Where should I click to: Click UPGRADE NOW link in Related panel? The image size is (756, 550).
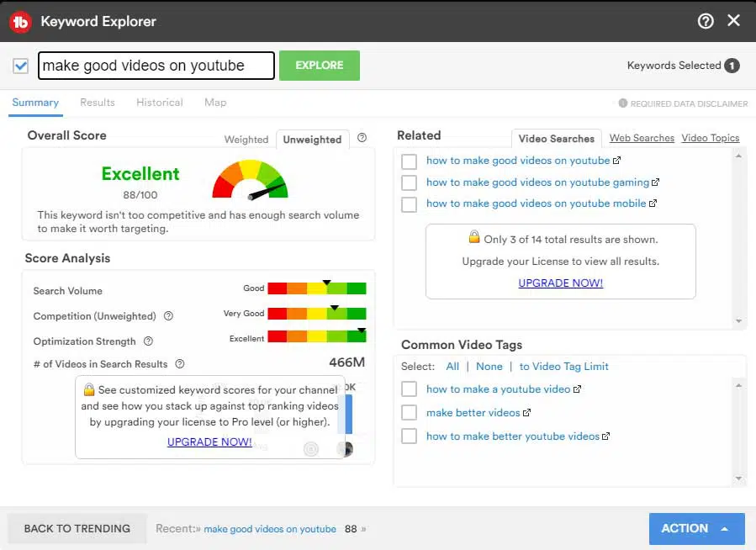point(560,283)
